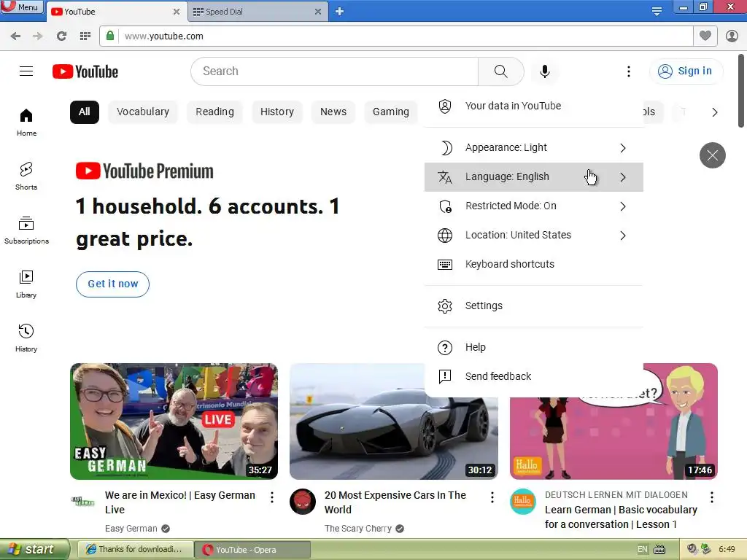
Task: Open Library in the sidebar
Action: [26, 284]
